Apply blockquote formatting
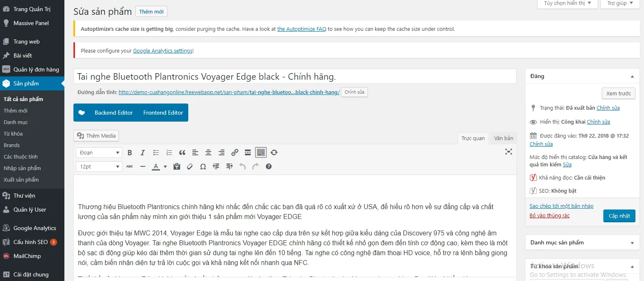The width and height of the screenshot is (644, 281). 182,152
